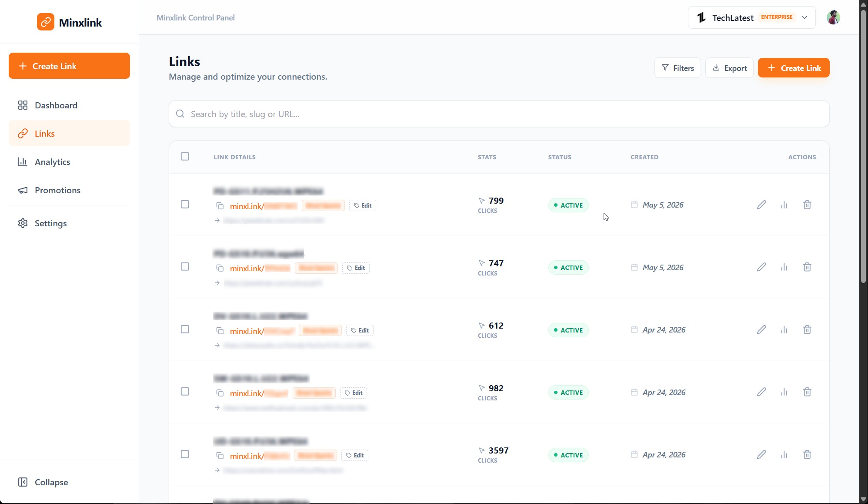The height and width of the screenshot is (504, 868).
Task: Click the STATUS column header
Action: click(x=560, y=157)
